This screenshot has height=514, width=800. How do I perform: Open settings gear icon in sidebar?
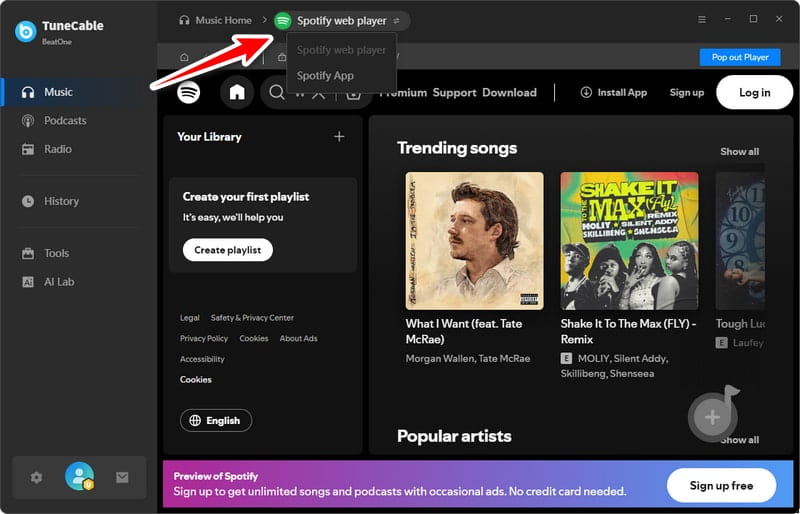point(36,478)
